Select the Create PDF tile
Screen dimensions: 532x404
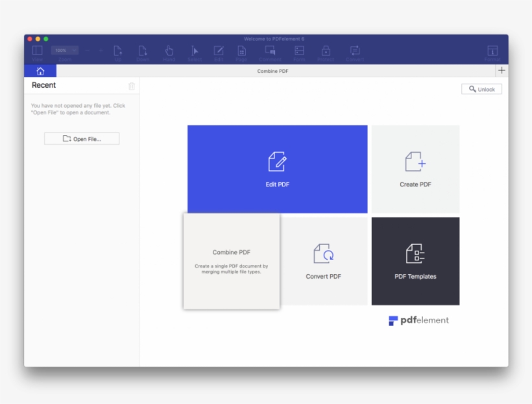click(415, 169)
